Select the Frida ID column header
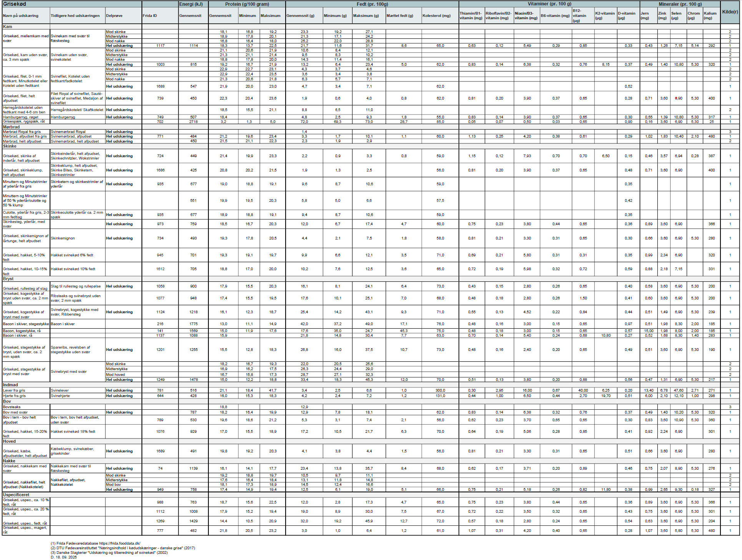Image resolution: width=742 pixels, height=560 pixels. coord(150,16)
